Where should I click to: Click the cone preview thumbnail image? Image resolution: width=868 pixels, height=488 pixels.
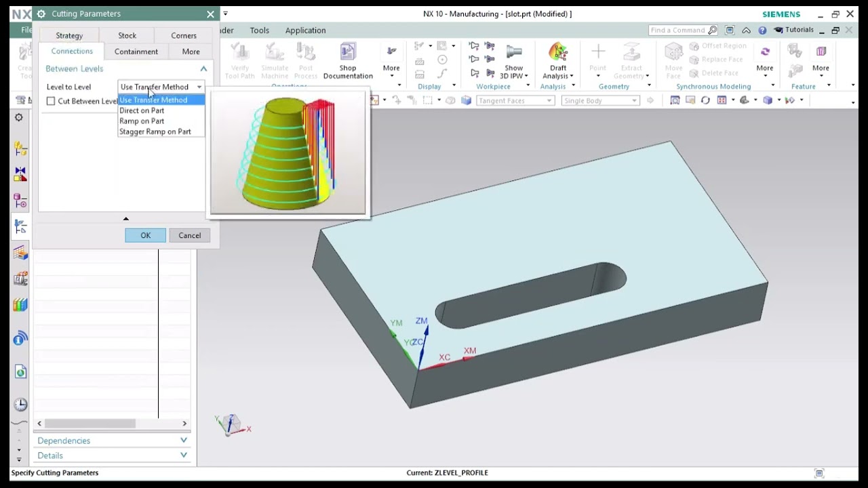pyautogui.click(x=288, y=153)
